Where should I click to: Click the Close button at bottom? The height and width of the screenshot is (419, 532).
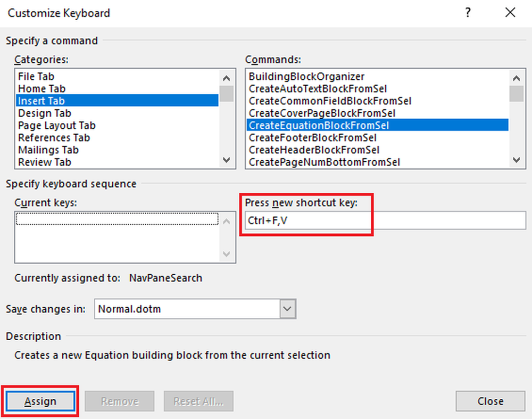click(490, 401)
